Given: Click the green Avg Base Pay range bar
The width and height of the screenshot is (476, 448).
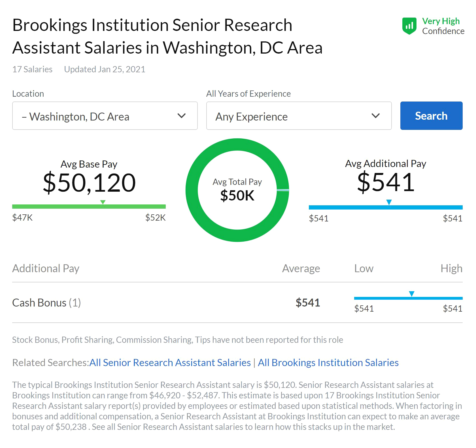Looking at the screenshot, I should pyautogui.click(x=89, y=207).
